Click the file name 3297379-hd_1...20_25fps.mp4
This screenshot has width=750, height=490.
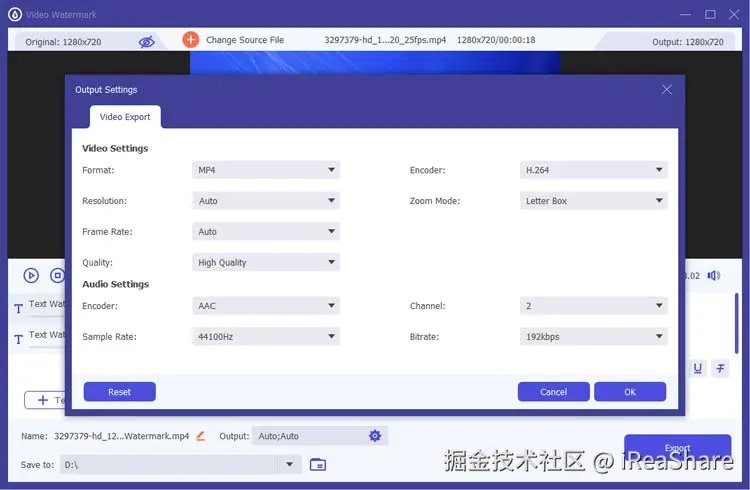(385, 40)
